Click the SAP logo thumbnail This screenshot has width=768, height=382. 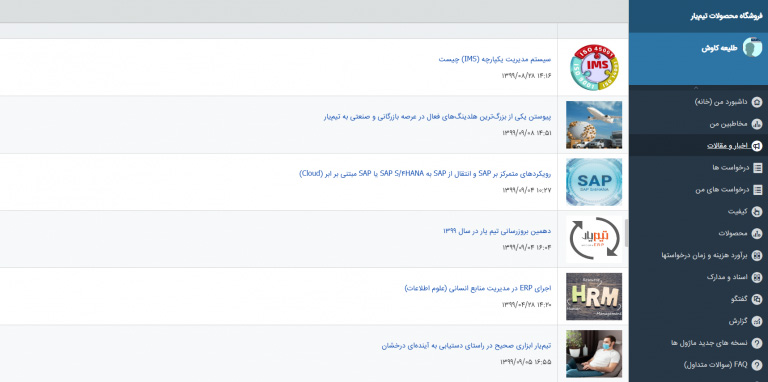coord(594,182)
